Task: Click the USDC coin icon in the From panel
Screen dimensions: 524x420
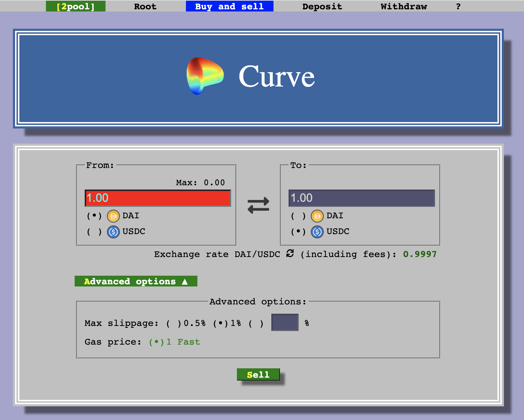Action: click(113, 232)
